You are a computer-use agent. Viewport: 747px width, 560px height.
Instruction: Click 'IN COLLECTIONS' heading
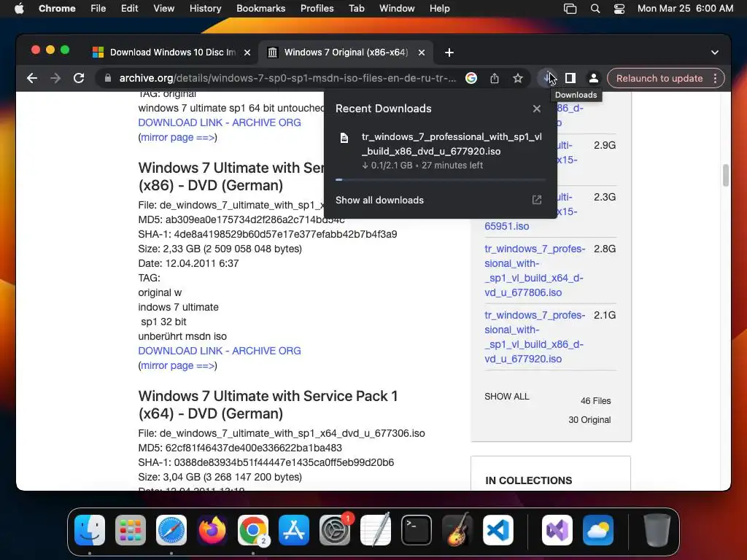coord(528,481)
